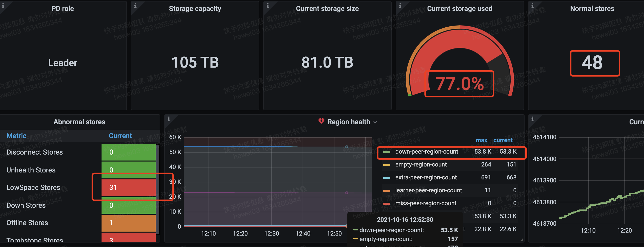
Task: Show info icon tooltip for Normal stores panel
Action: pyautogui.click(x=532, y=5)
